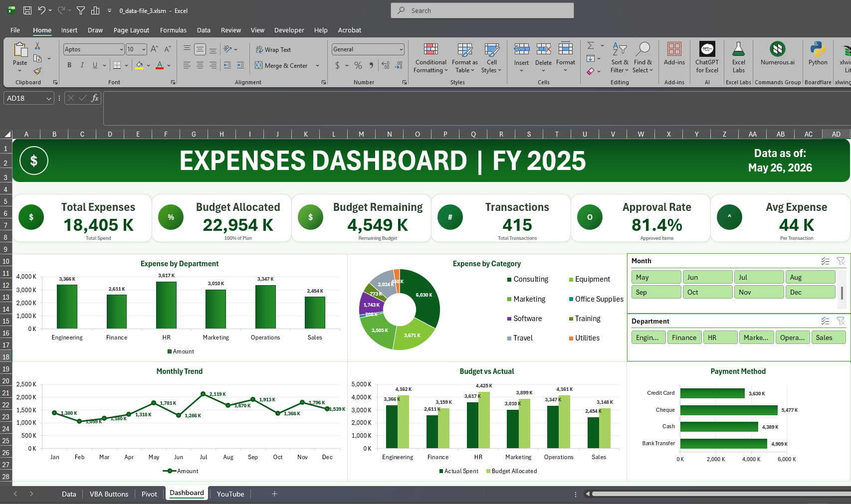Viewport: 851px width, 504px height.
Task: Open the Developer ribbon tab
Action: (289, 30)
